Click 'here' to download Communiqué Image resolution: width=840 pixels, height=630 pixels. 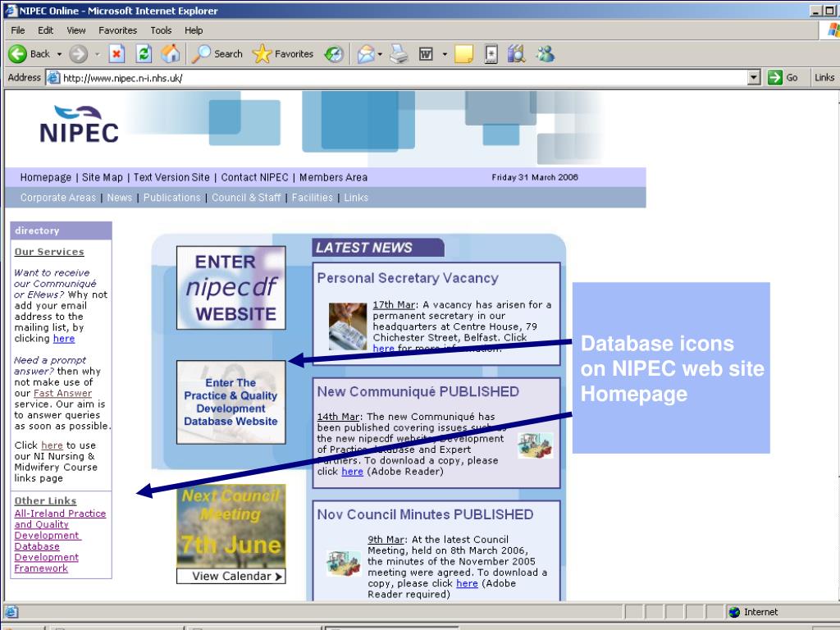pyautogui.click(x=352, y=472)
